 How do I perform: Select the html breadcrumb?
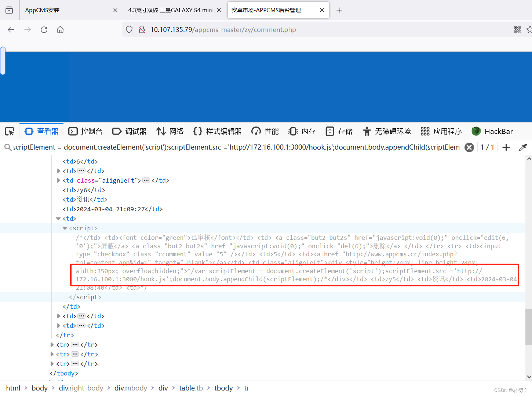(13, 388)
